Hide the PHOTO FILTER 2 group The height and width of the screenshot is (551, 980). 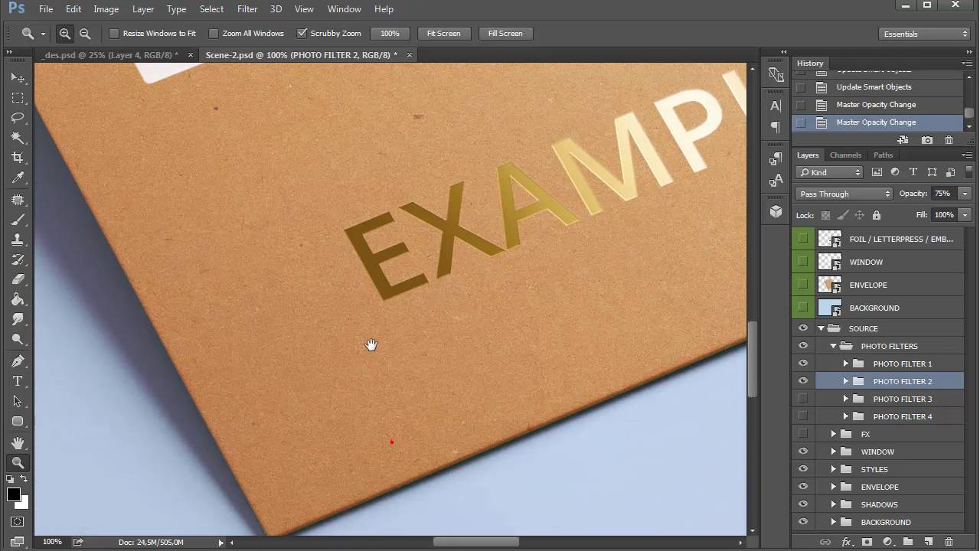coord(803,381)
